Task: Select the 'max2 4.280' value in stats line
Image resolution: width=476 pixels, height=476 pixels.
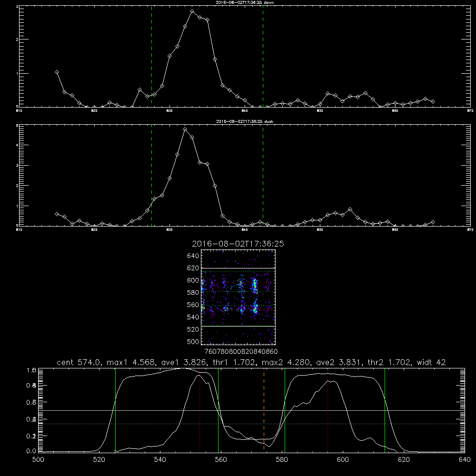Action: pos(286,362)
